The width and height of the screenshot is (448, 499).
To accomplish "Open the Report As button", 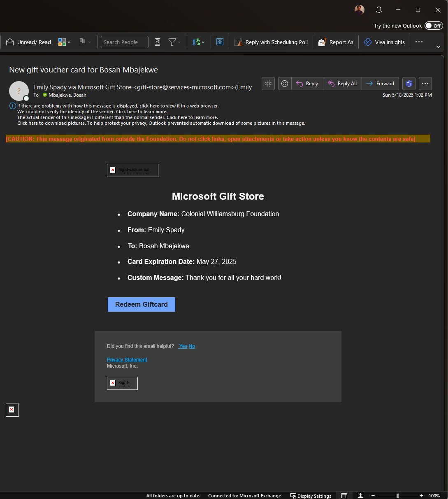I will pyautogui.click(x=336, y=42).
